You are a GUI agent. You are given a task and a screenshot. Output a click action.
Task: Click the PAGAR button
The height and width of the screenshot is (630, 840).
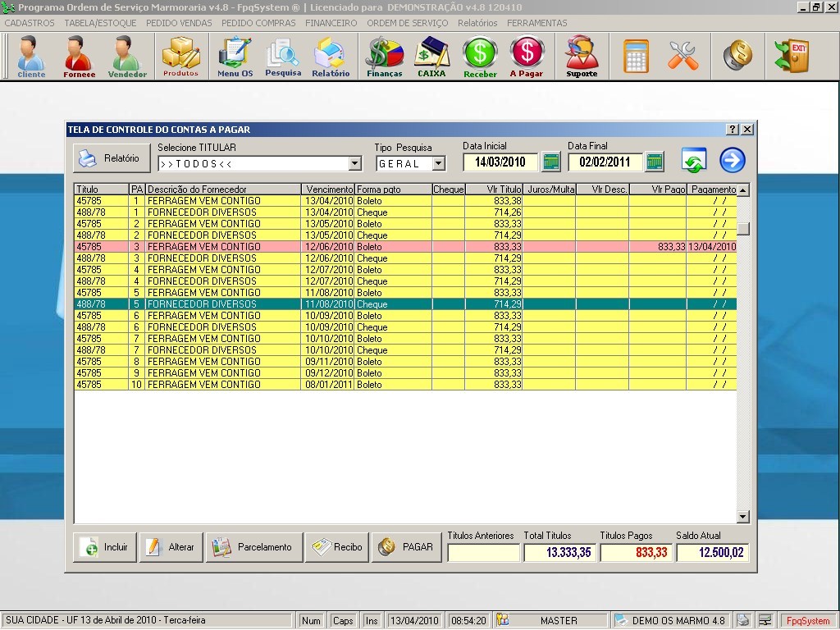[407, 547]
